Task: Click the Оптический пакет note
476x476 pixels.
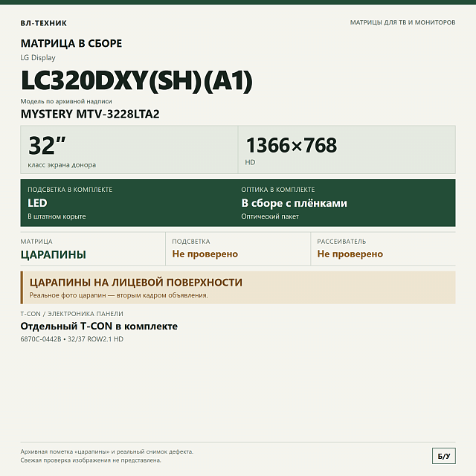Action: click(270, 216)
